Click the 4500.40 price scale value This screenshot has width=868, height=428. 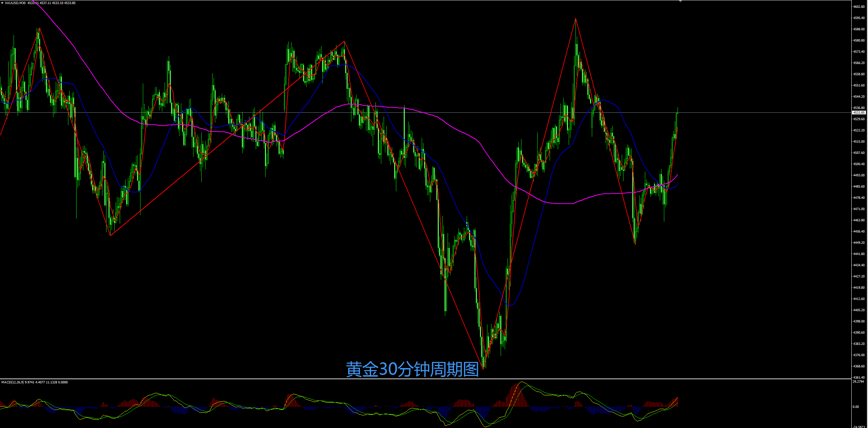pyautogui.click(x=859, y=164)
